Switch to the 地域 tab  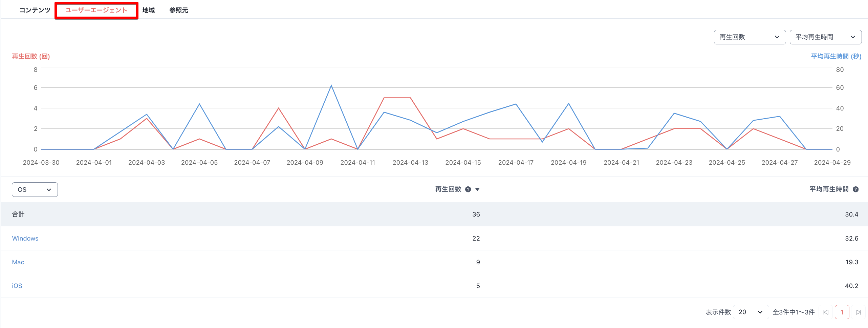coord(148,10)
